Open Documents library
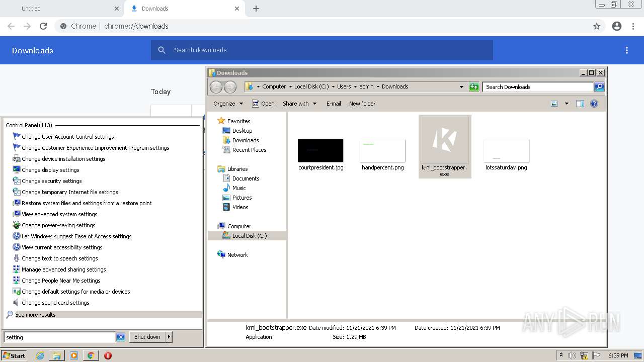 click(246, 178)
